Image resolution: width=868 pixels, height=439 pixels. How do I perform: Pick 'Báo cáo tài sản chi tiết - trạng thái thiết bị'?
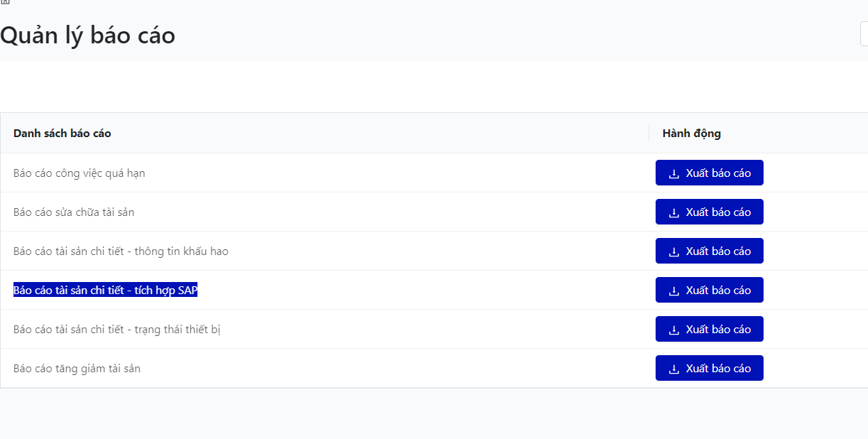(x=116, y=330)
